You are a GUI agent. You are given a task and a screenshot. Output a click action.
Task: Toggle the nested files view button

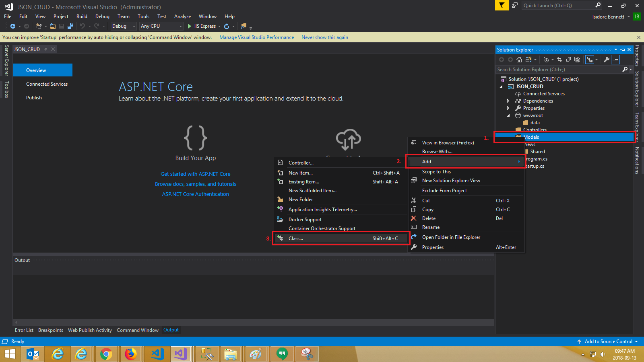(590, 60)
